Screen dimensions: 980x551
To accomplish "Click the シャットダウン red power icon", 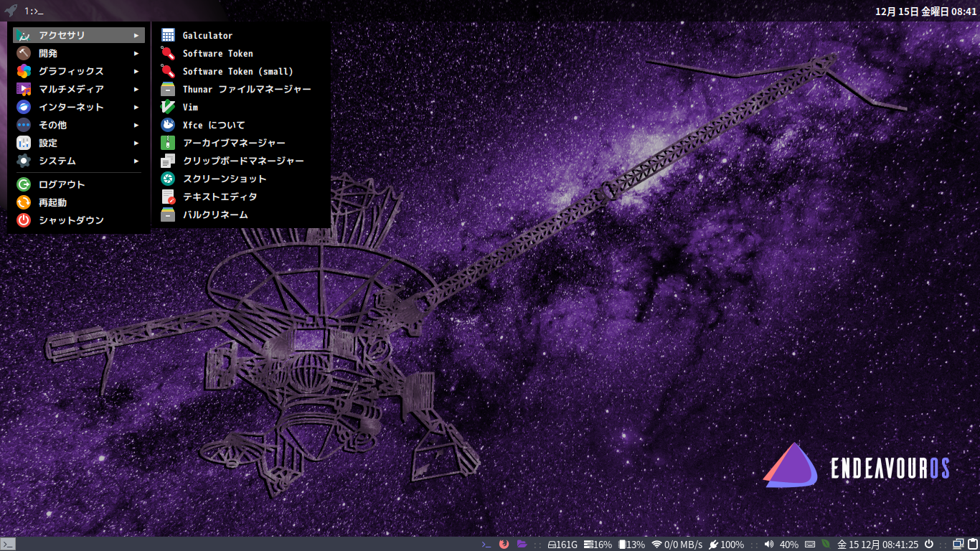I will point(24,220).
